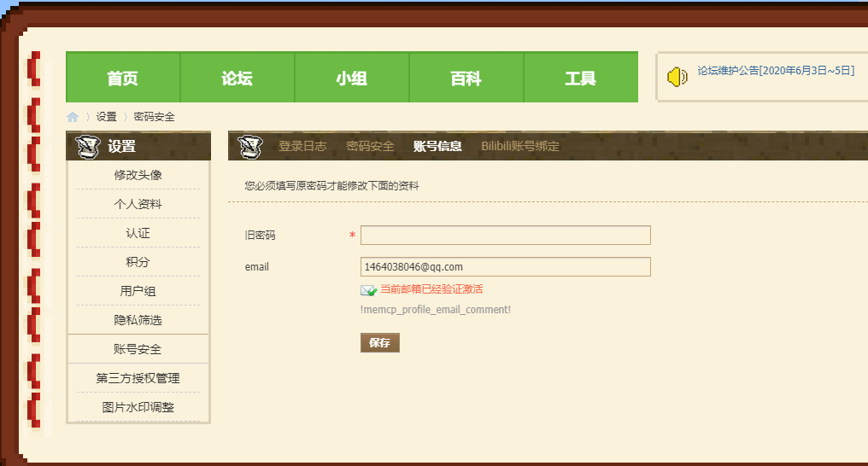Click 设置 in the breadcrumb
The image size is (868, 466).
pyautogui.click(x=106, y=117)
